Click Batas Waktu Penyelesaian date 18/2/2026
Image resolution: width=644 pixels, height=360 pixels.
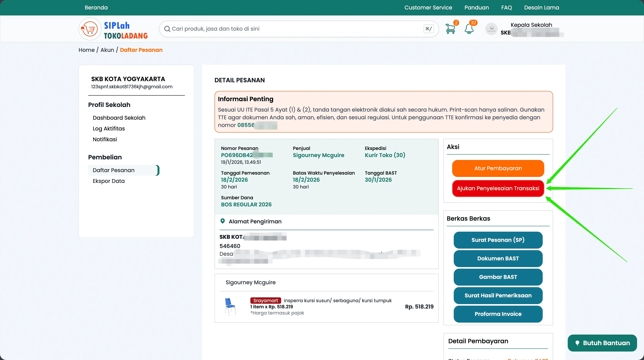coord(306,180)
